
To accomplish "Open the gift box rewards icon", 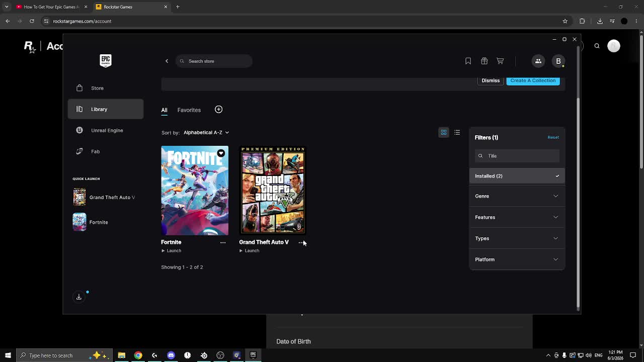I will point(484,61).
